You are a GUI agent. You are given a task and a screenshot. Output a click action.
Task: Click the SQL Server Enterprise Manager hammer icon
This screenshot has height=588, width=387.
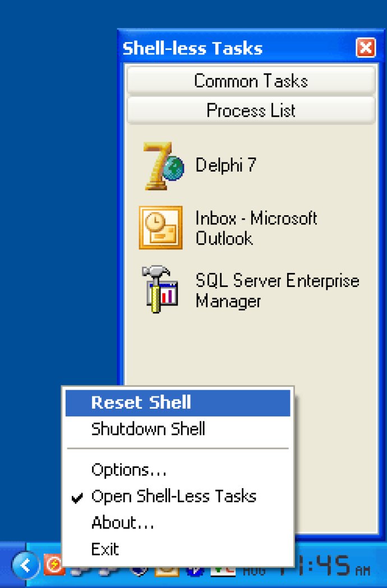pos(160,289)
